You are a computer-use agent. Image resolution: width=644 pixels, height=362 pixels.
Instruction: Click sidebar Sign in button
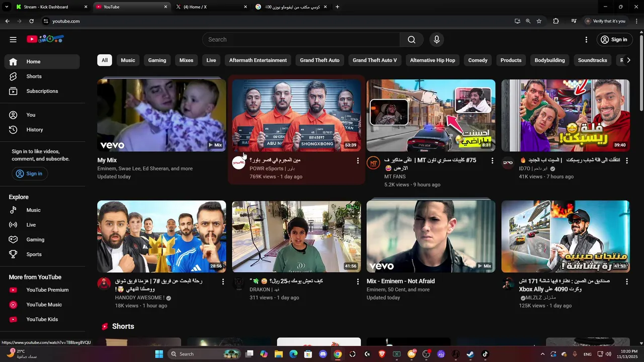29,173
